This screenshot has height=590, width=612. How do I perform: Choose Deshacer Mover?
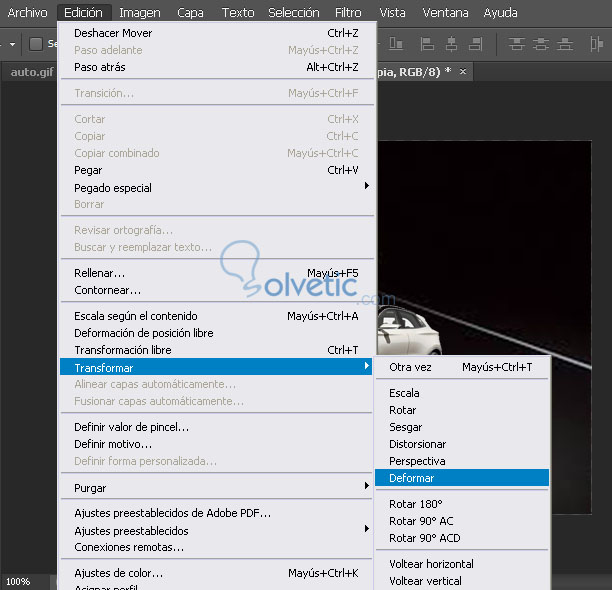217,33
